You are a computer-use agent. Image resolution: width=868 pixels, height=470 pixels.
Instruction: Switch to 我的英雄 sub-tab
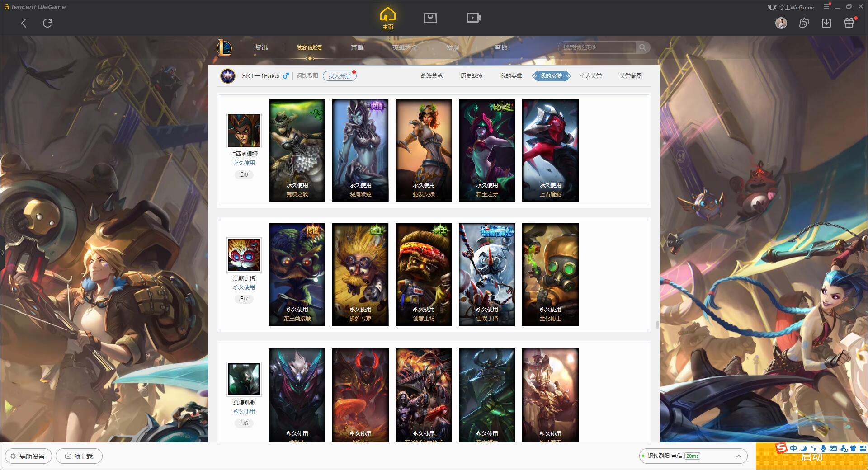511,76
